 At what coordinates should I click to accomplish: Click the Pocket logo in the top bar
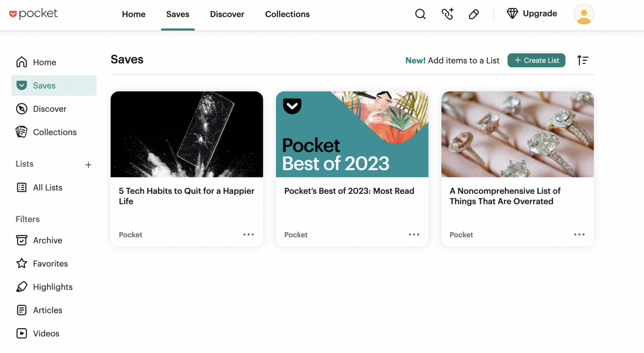(34, 13)
